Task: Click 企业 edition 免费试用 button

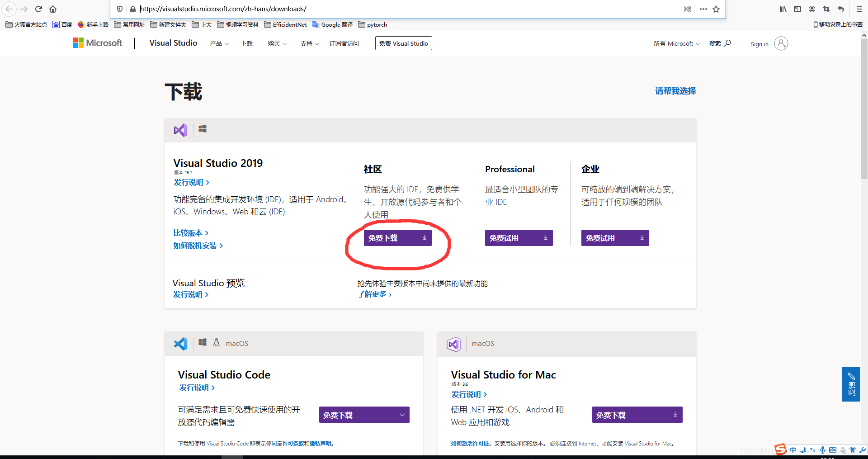Action: [x=615, y=238]
